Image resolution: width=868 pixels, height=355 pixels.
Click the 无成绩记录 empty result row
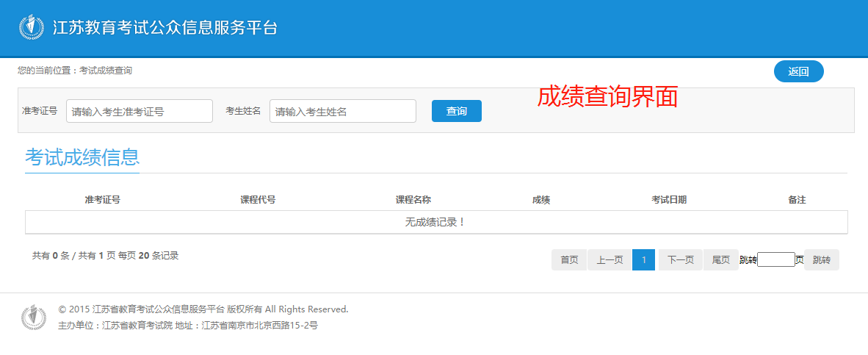[435, 222]
